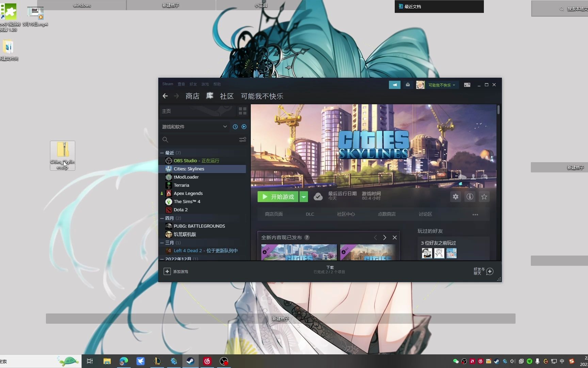Click the green Play button
This screenshot has height=368, width=588.
point(278,197)
